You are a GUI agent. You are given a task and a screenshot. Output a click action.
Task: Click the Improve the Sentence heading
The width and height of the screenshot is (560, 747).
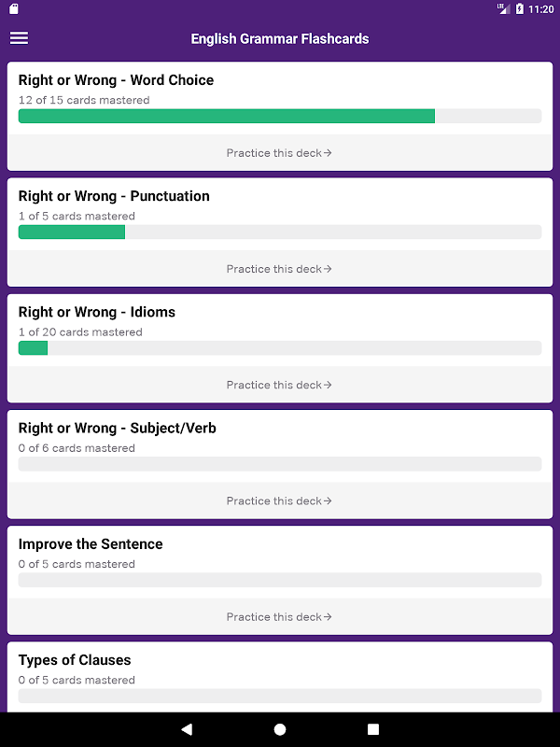(x=91, y=544)
